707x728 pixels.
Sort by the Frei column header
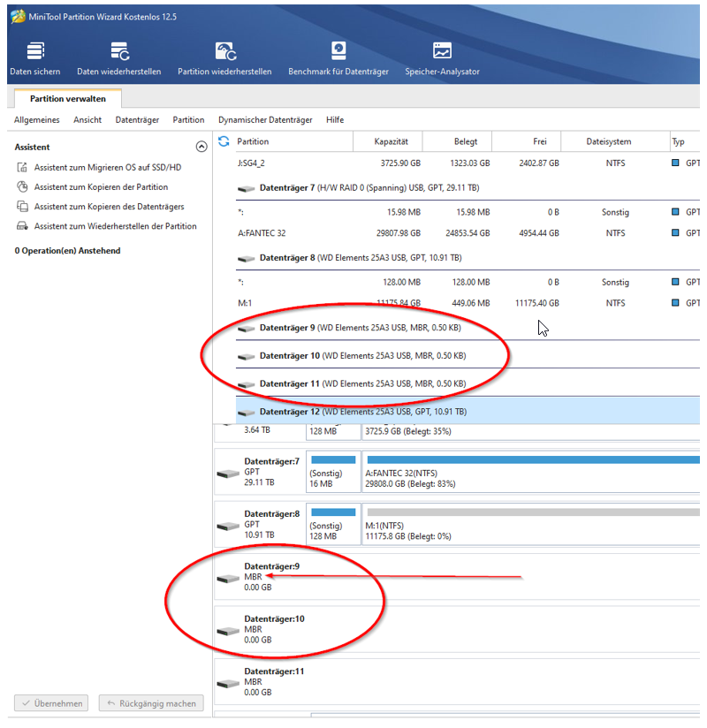527,141
